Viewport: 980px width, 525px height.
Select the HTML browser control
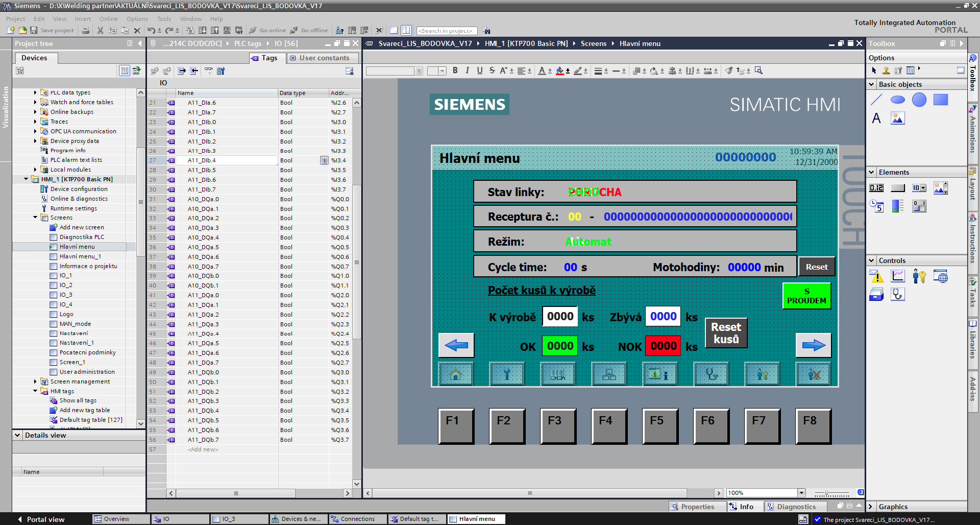point(941,276)
